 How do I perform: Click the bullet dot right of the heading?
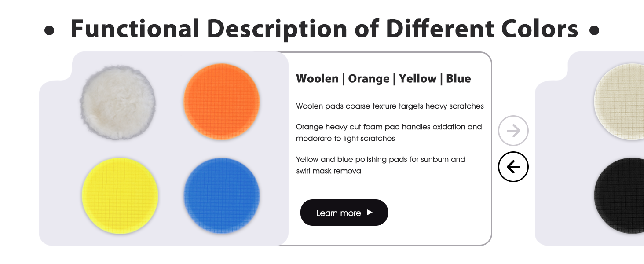(594, 30)
